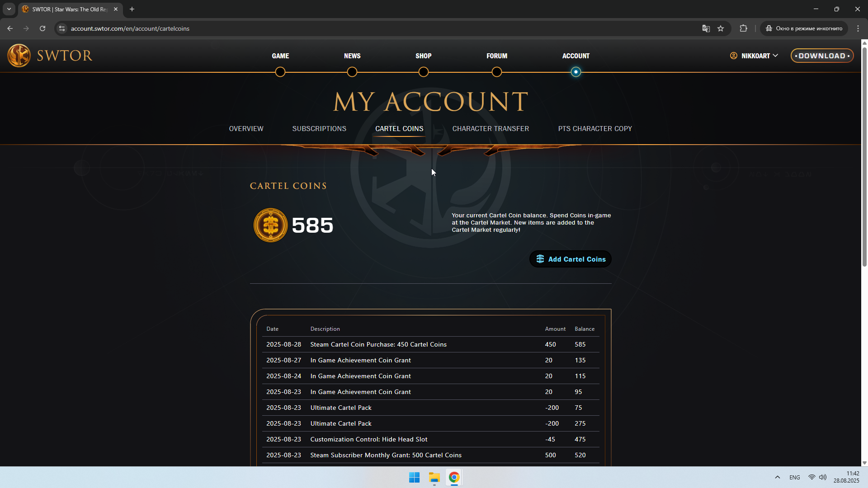This screenshot has width=868, height=488.
Task: Open the tab search dropdown arrow
Action: pyautogui.click(x=9, y=9)
